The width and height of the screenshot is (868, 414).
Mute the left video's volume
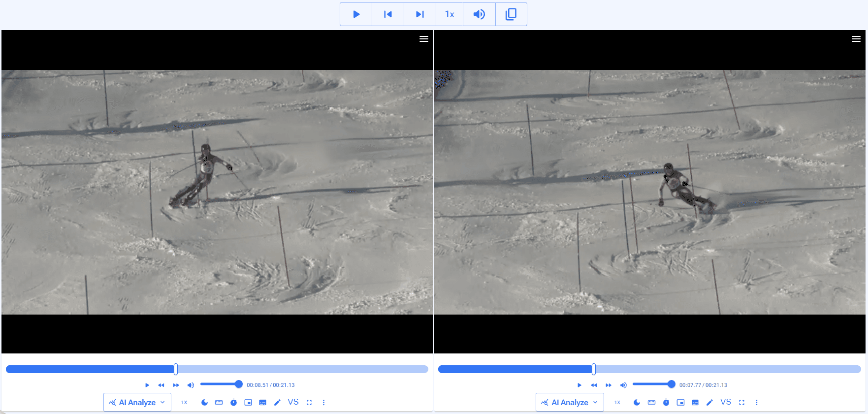click(x=191, y=385)
